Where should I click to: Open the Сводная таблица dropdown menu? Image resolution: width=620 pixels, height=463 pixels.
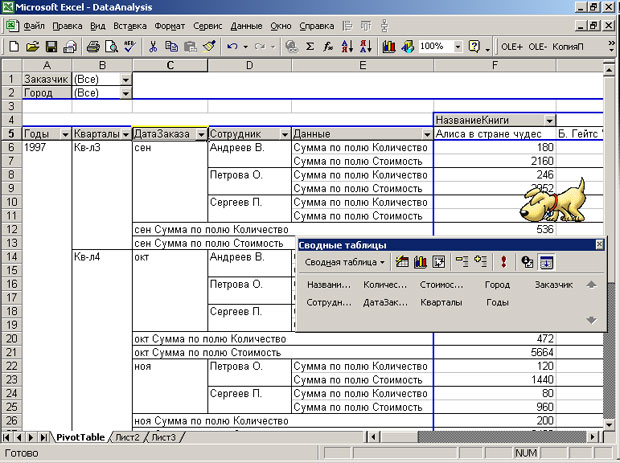pyautogui.click(x=346, y=262)
